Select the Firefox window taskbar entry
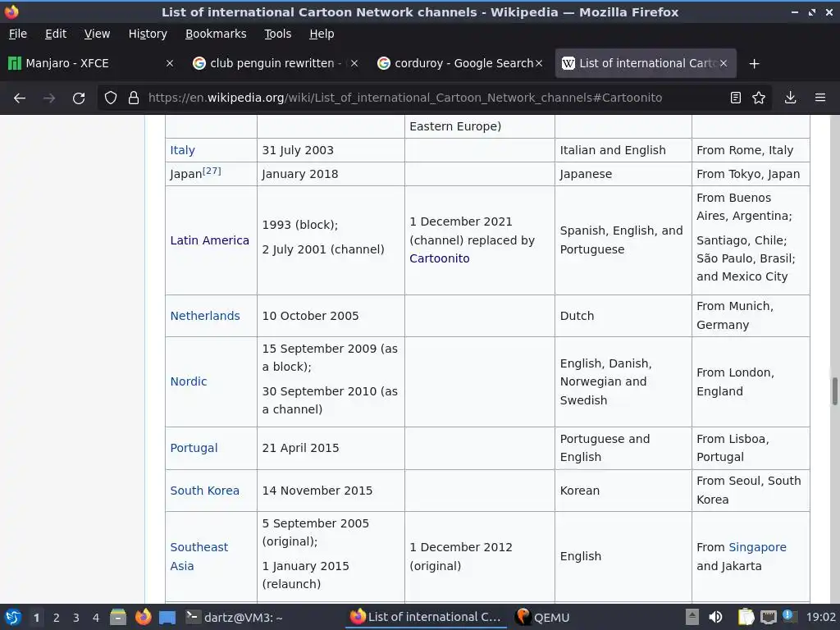Viewport: 840px width, 630px height. tap(426, 618)
